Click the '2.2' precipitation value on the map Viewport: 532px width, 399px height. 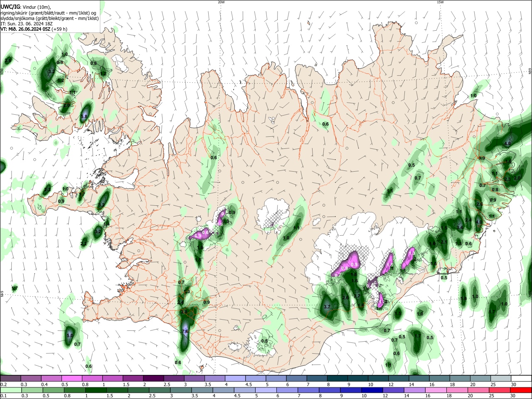click(84, 244)
